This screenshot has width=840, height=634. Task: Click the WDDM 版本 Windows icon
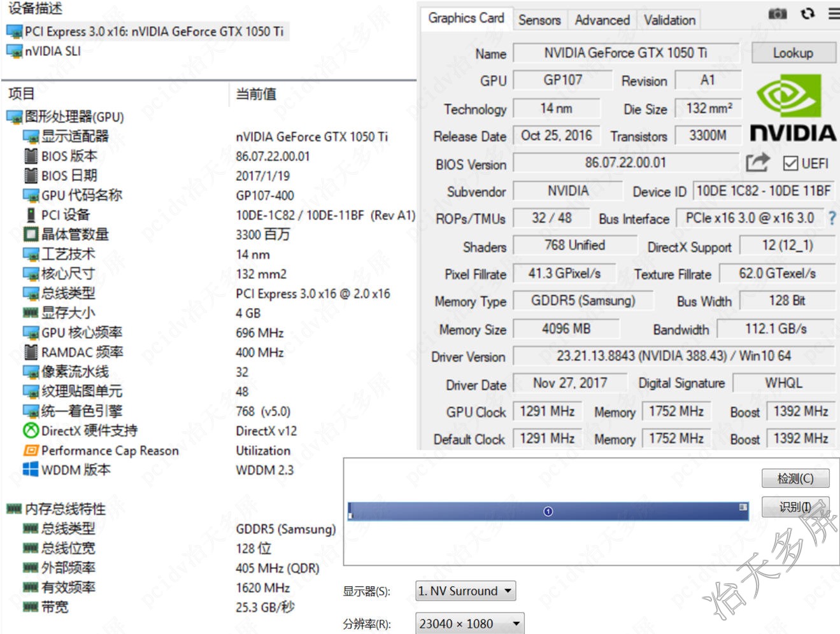(31, 470)
